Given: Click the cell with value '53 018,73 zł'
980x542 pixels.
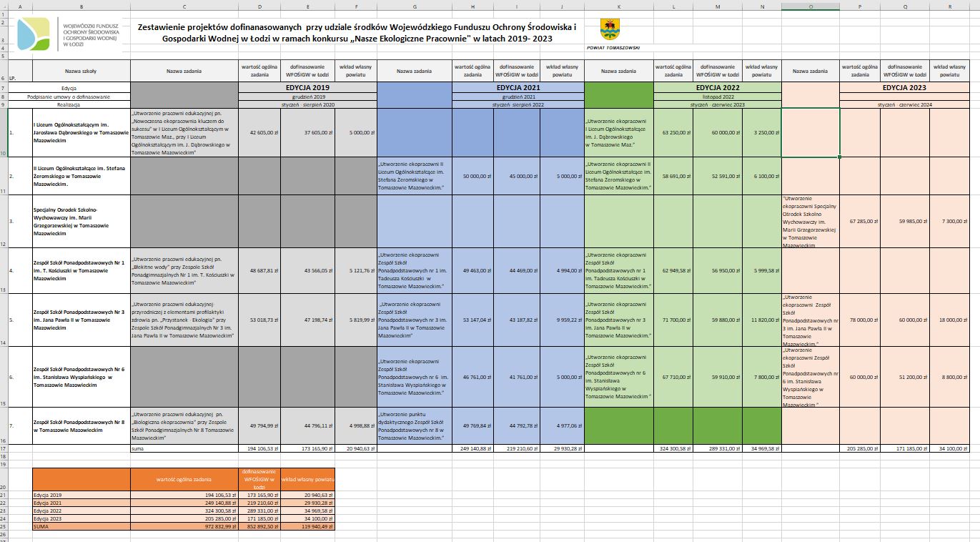Looking at the screenshot, I should point(259,319).
